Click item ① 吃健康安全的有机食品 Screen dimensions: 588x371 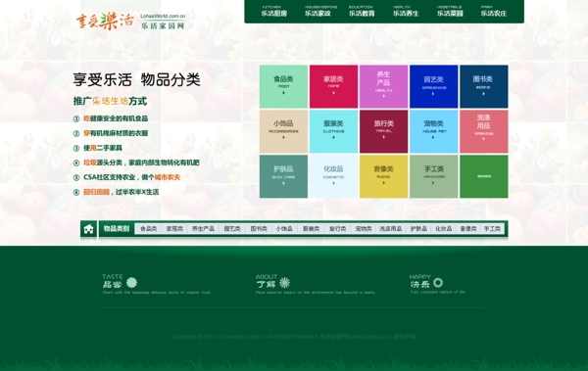click(111, 118)
